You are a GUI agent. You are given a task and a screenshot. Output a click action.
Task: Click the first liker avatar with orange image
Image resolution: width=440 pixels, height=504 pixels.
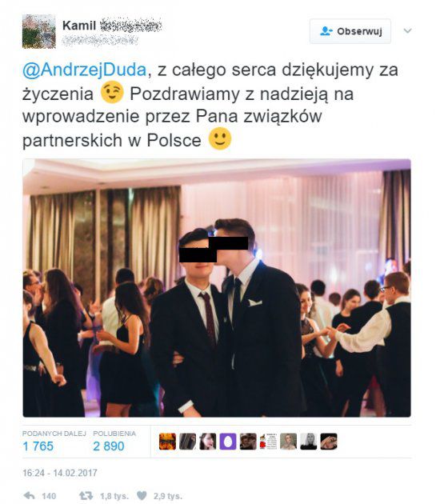pos(167,442)
